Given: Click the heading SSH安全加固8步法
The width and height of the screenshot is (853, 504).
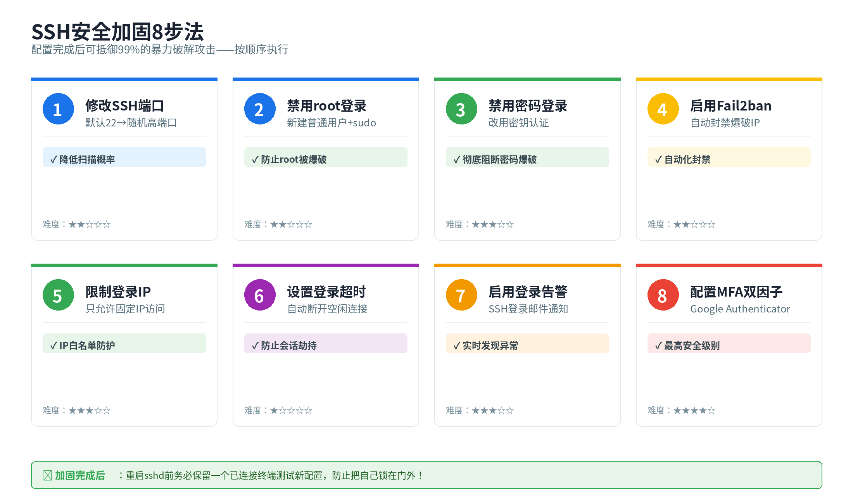Looking at the screenshot, I should click(x=117, y=31).
